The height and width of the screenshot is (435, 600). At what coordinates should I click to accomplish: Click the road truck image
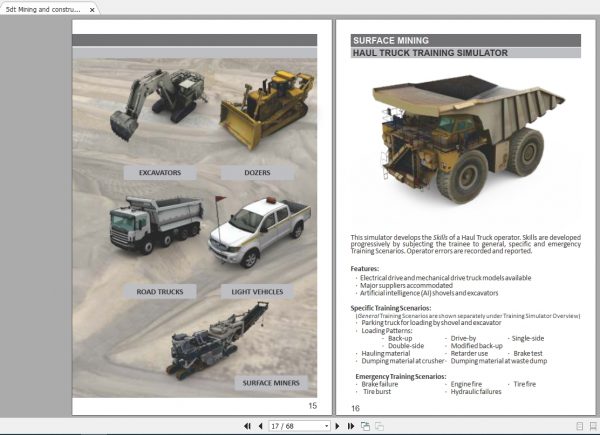(x=156, y=225)
